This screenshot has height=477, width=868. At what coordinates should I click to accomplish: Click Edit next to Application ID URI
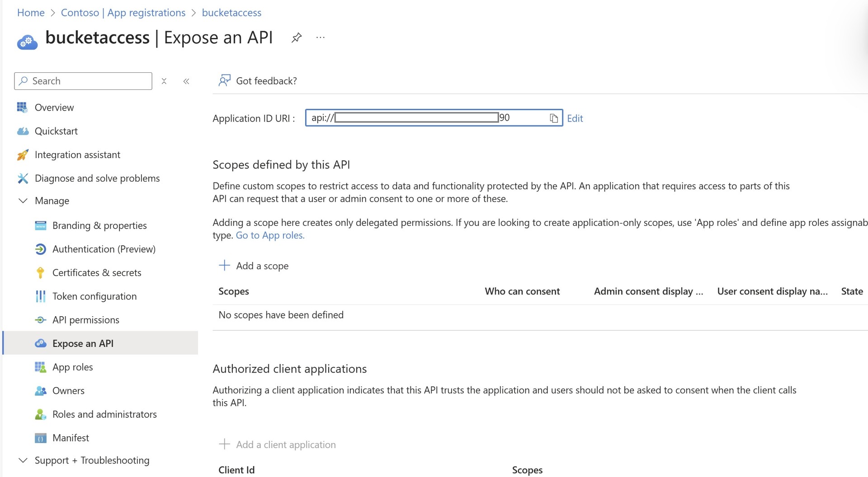(x=575, y=118)
